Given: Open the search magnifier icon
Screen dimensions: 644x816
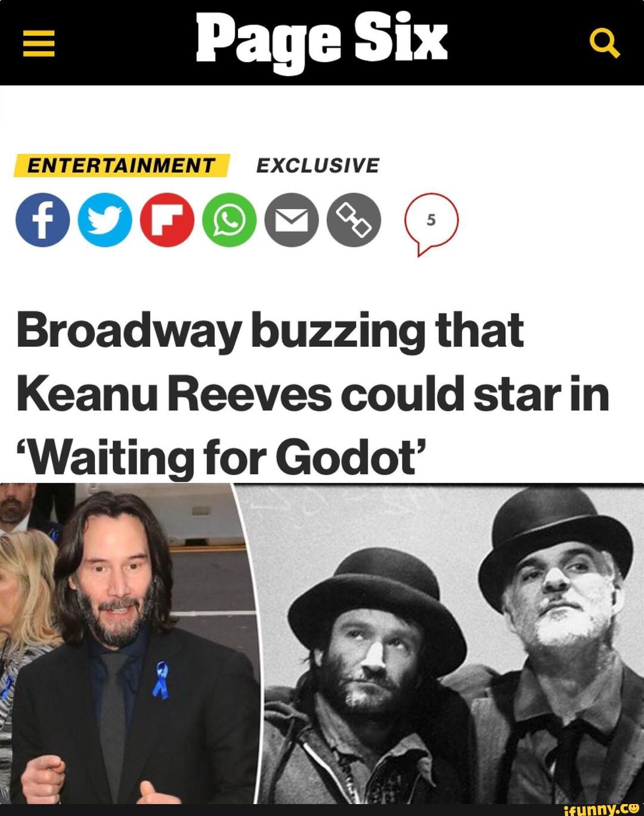Looking at the screenshot, I should coord(605,44).
